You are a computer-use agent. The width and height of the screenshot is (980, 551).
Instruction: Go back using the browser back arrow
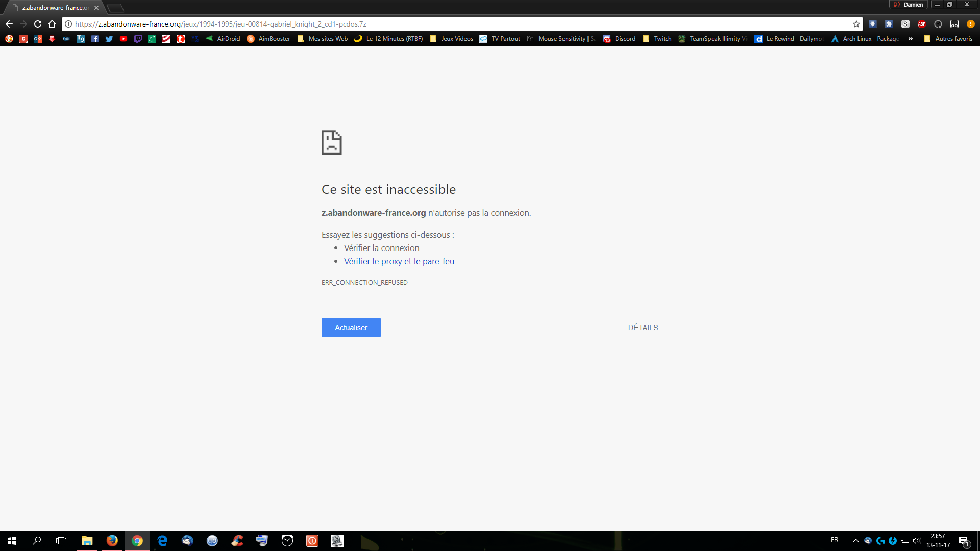click(9, 24)
